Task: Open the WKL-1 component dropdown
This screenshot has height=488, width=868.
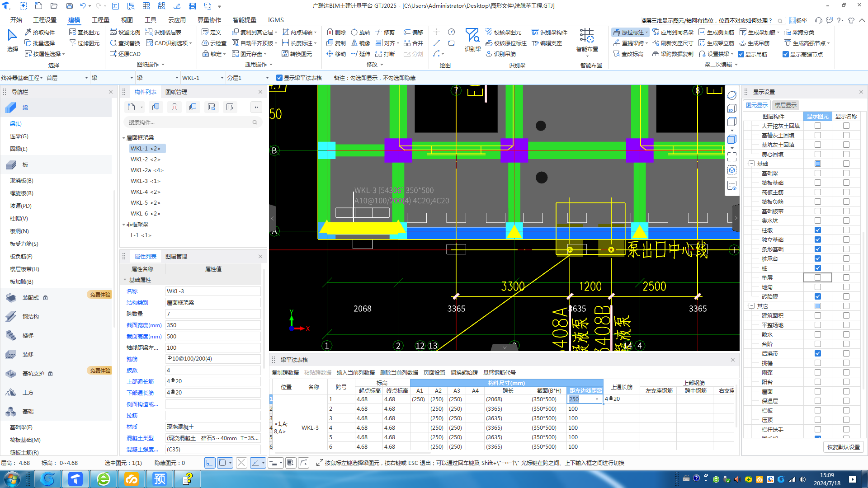Action: (203, 78)
